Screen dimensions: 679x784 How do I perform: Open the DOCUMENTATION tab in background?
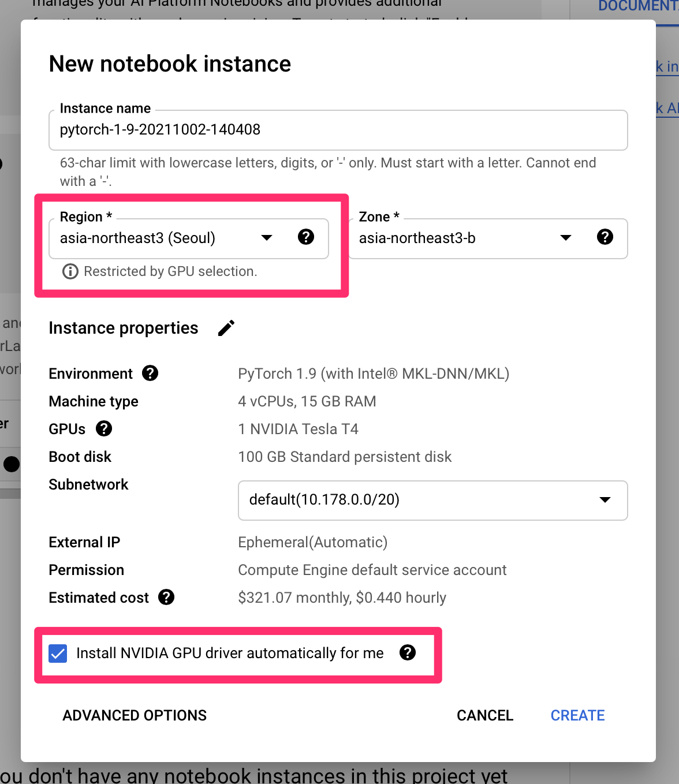[638, 6]
